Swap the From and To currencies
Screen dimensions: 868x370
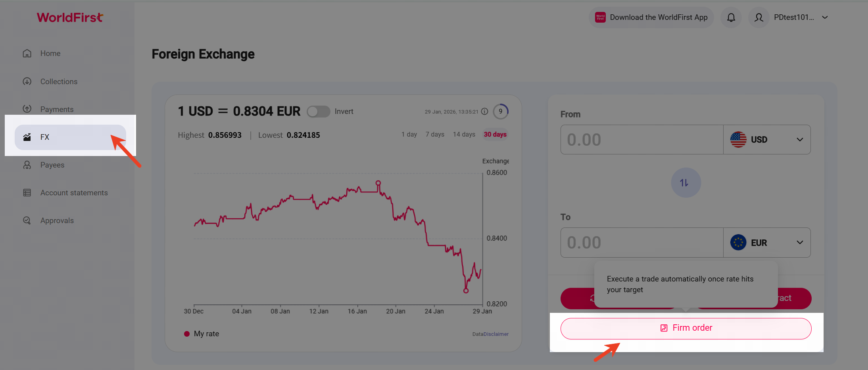coord(686,183)
